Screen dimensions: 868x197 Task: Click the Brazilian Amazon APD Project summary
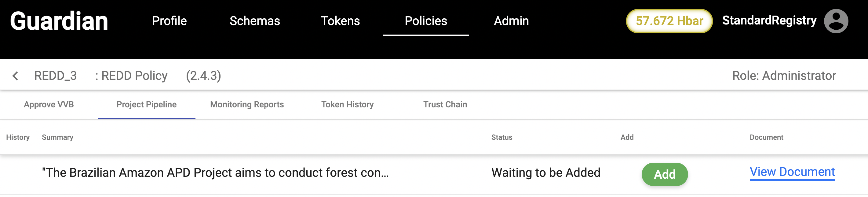[x=215, y=173]
